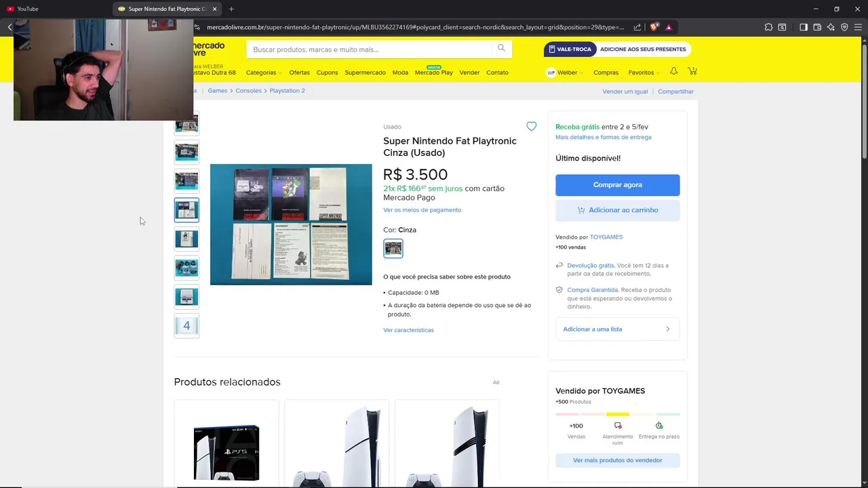Expand Favoritos dropdown
868x488 pixels.
click(644, 73)
